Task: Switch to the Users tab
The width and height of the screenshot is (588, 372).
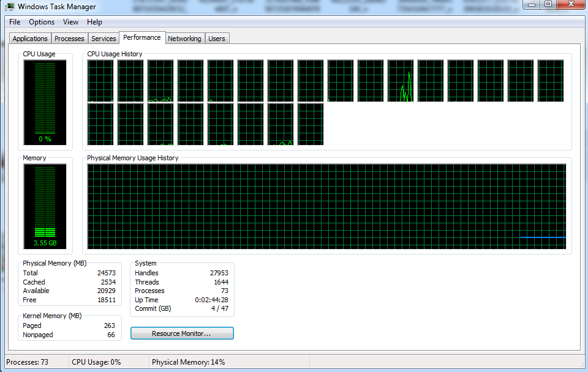Action: (217, 39)
